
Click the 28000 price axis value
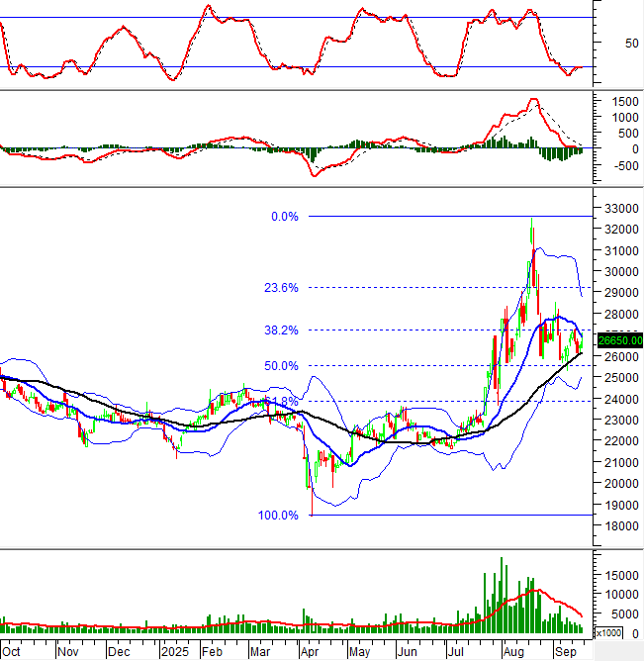pos(621,315)
